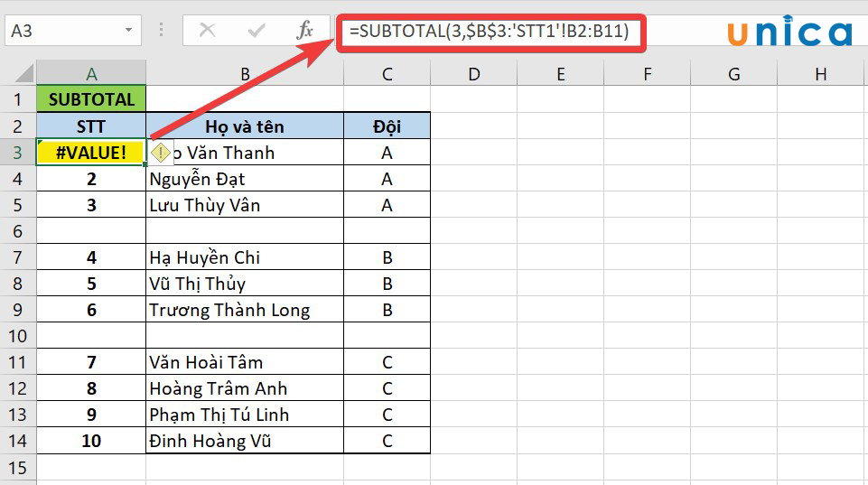Click cell containing 'Lưu Thùy Vân'

(245, 205)
